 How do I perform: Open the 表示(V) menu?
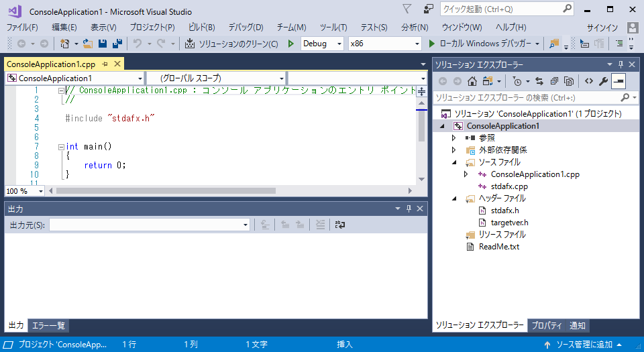(103, 27)
